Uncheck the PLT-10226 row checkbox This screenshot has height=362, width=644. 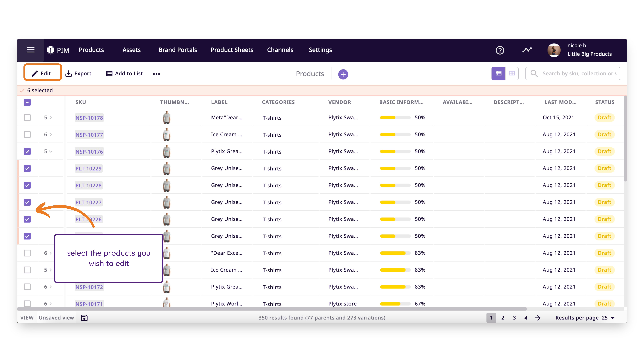27,219
